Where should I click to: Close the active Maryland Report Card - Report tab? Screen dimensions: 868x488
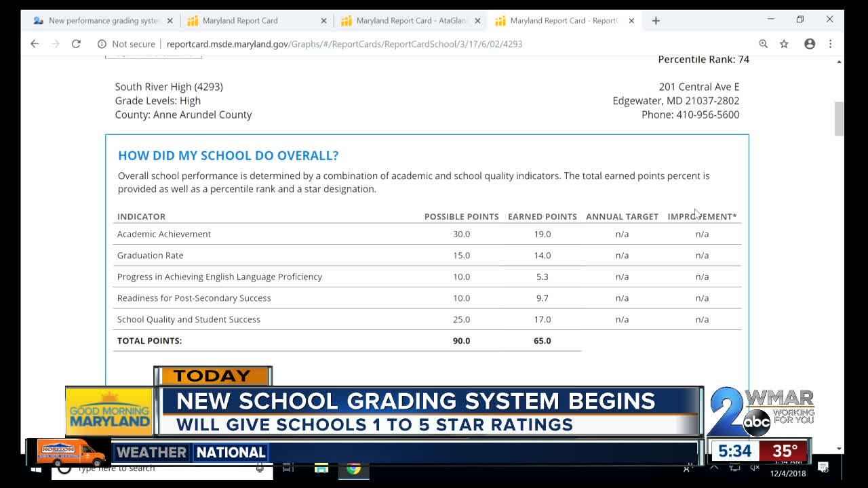[631, 20]
